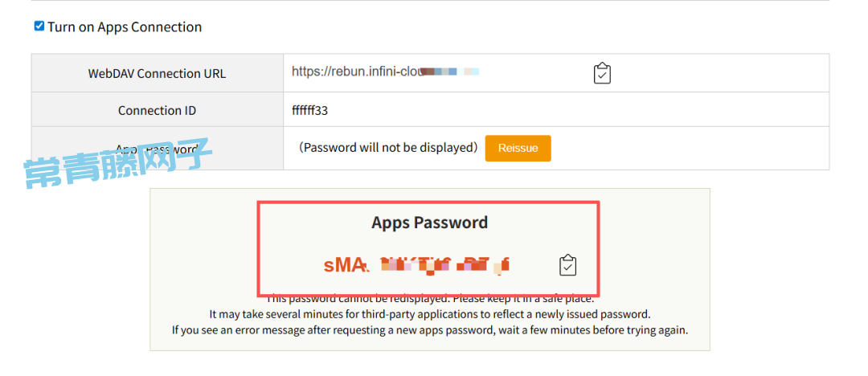Click the orange Reissue button

tap(518, 149)
